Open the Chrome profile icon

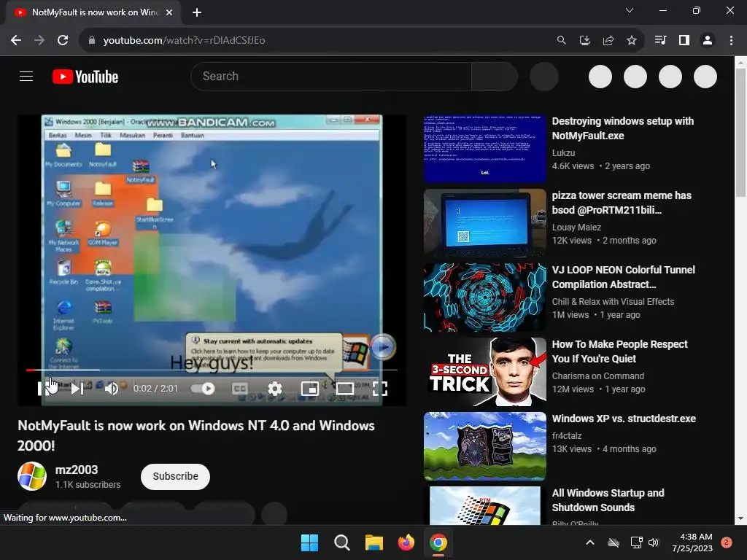coord(708,40)
